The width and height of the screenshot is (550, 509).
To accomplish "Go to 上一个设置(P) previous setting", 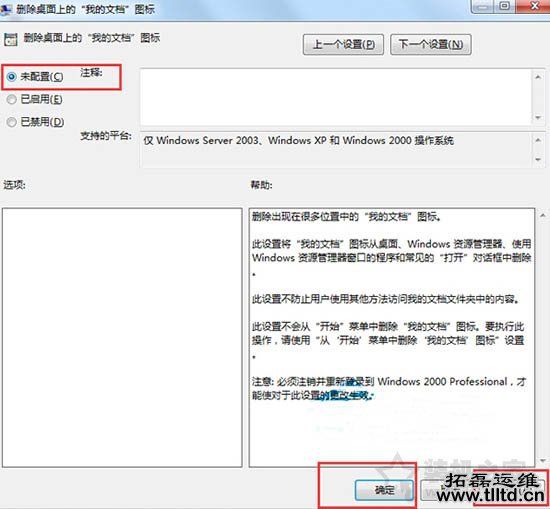I will click(343, 45).
